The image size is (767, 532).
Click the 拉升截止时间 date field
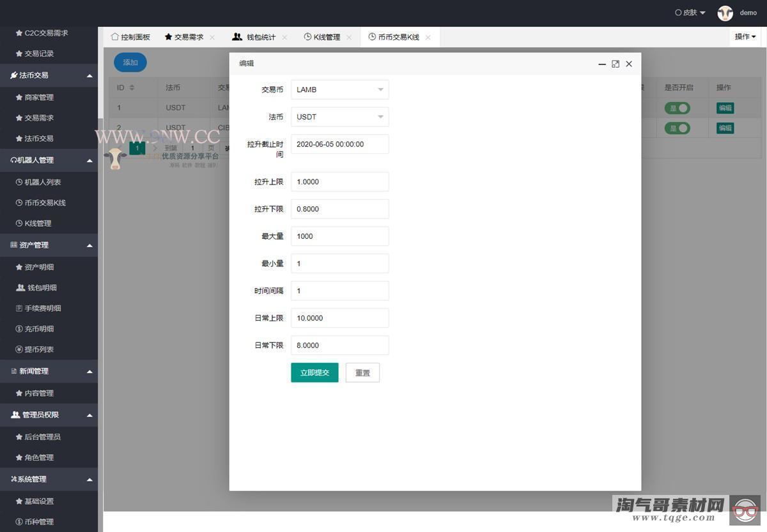click(339, 144)
